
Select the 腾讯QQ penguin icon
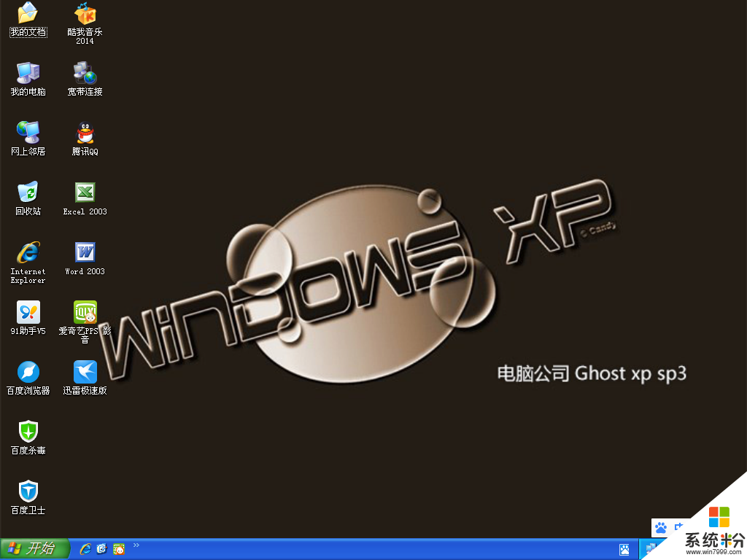[x=85, y=133]
